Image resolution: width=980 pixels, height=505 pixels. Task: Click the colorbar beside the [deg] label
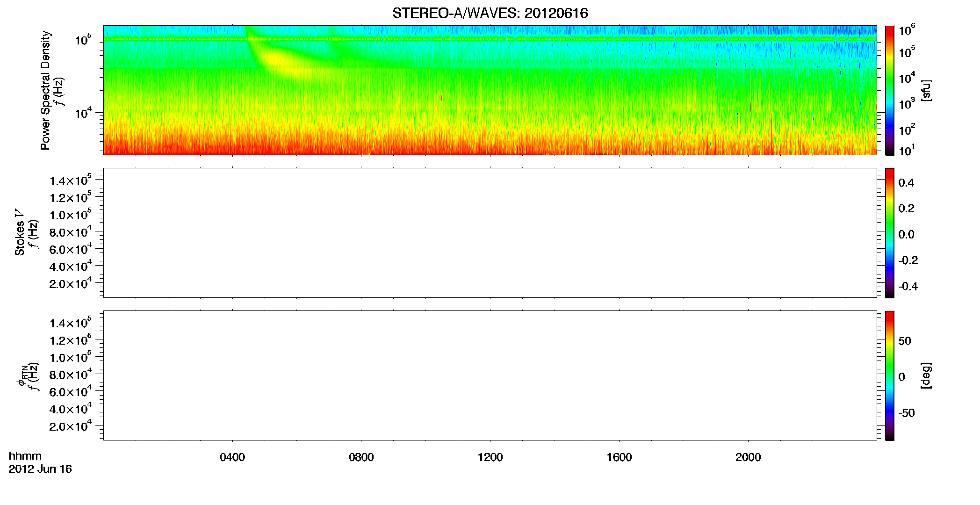pos(890,375)
